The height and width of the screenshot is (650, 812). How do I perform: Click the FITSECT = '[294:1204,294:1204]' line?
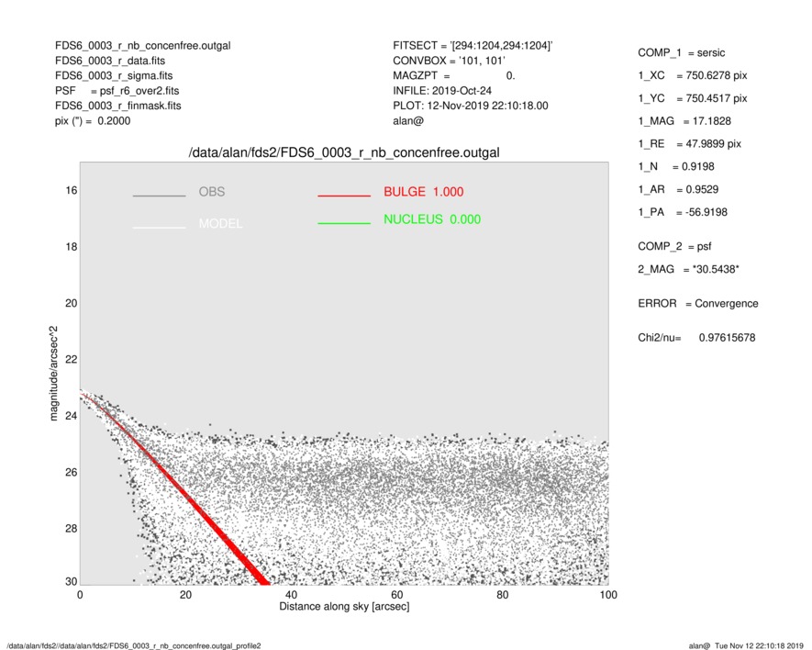pyautogui.click(x=473, y=46)
